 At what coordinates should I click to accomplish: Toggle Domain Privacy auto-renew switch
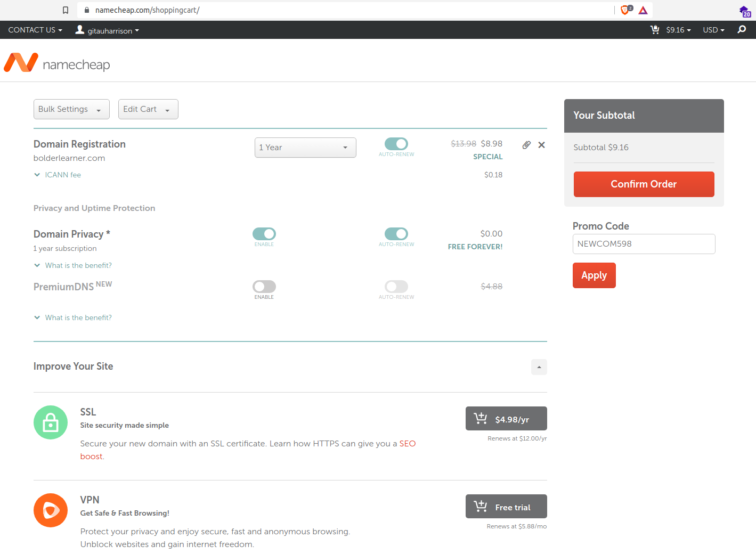396,234
